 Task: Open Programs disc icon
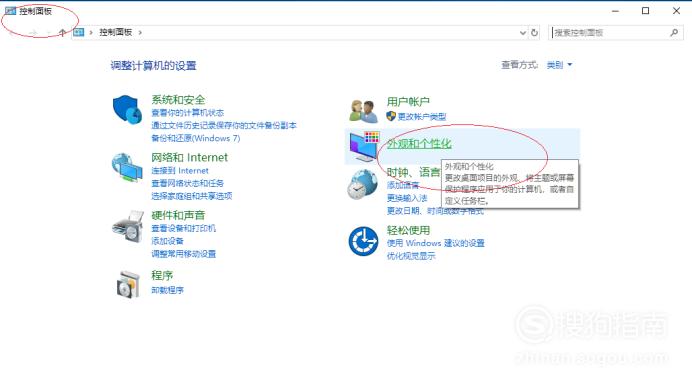[x=128, y=284]
